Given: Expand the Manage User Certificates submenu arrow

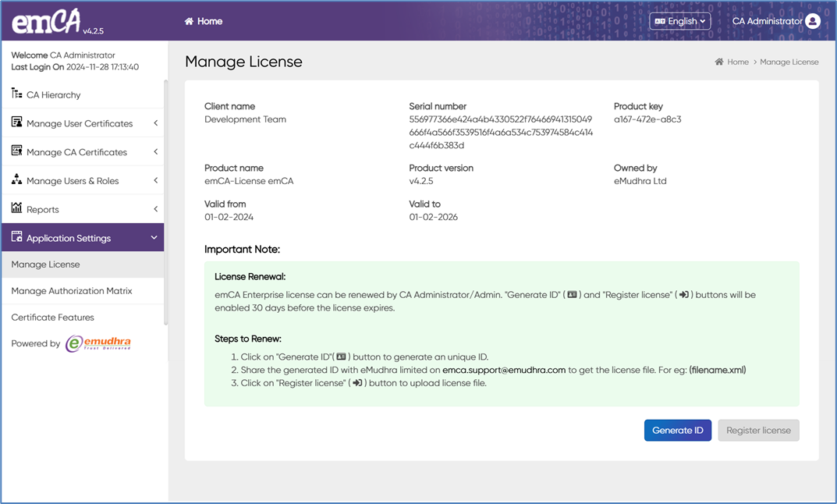Looking at the screenshot, I should point(155,123).
